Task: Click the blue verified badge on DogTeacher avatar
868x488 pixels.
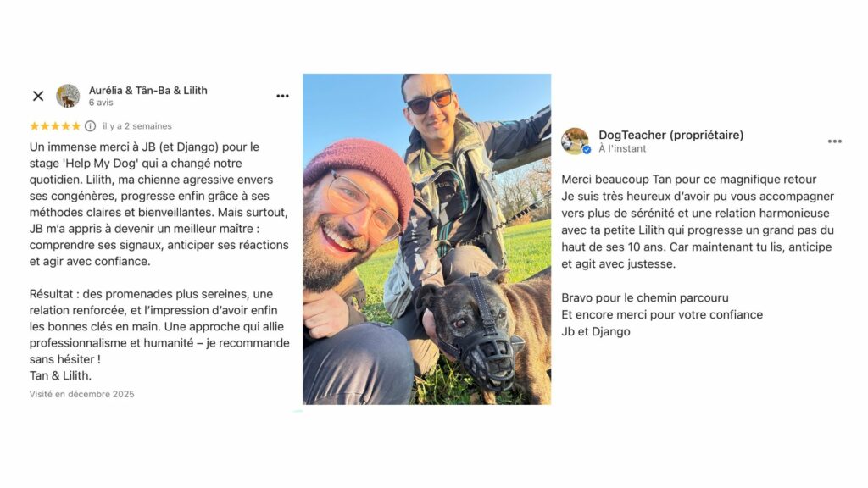Action: point(587,149)
